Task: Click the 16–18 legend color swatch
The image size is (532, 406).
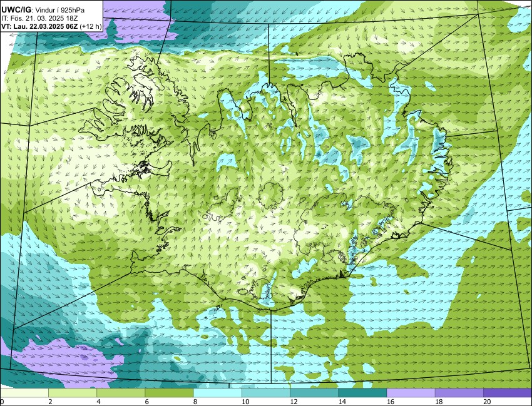Action: [411, 393]
